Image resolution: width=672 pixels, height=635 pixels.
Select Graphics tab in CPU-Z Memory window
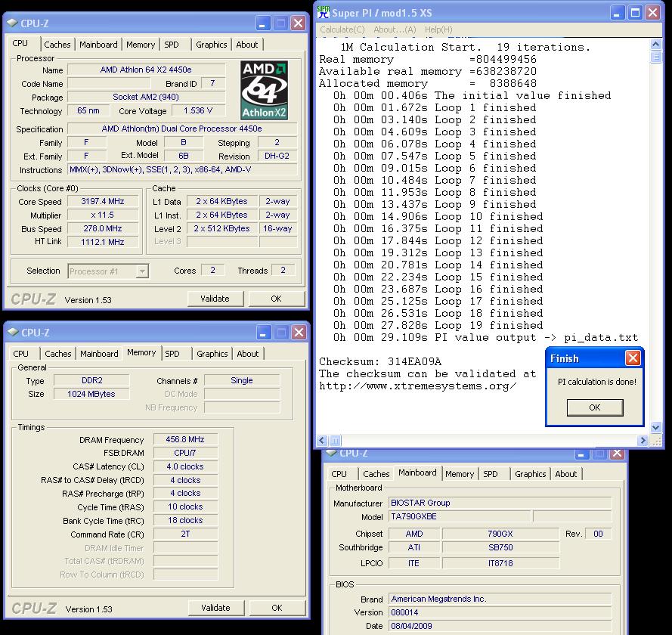[212, 354]
